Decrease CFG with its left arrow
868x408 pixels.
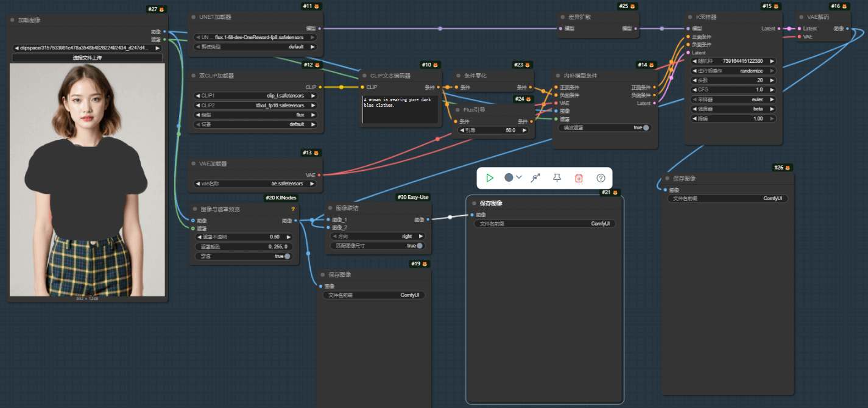[x=694, y=90]
